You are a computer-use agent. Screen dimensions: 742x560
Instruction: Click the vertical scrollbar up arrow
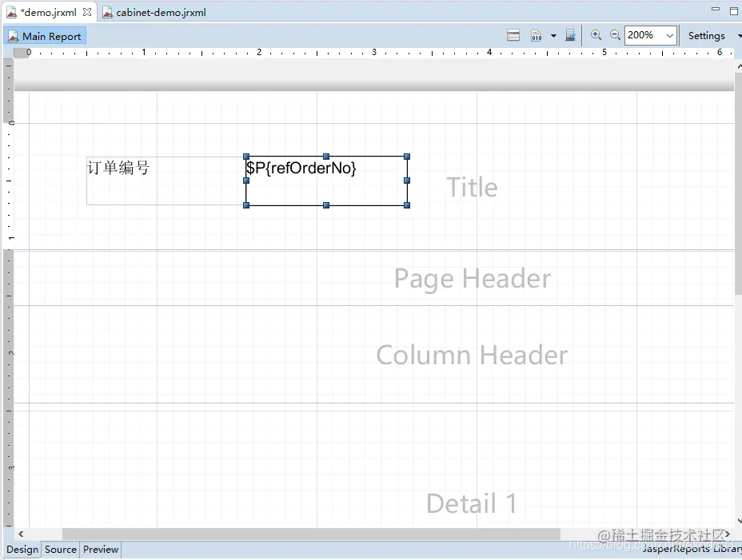(x=739, y=68)
